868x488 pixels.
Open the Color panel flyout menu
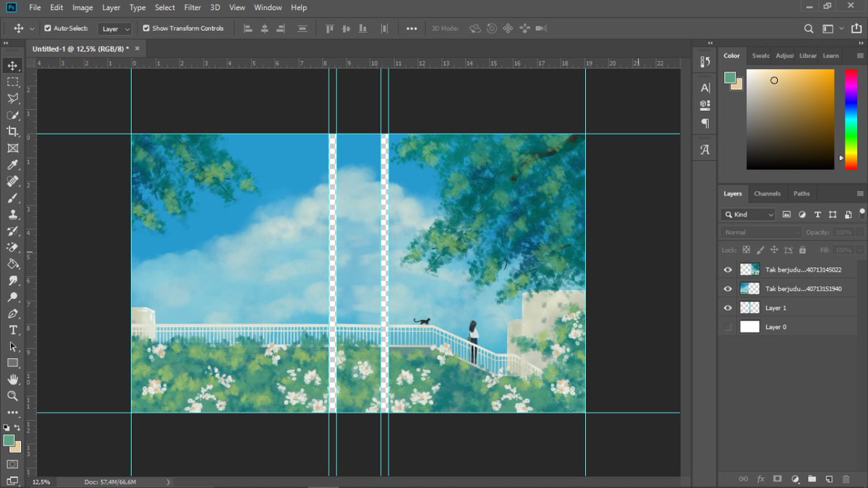(x=859, y=56)
